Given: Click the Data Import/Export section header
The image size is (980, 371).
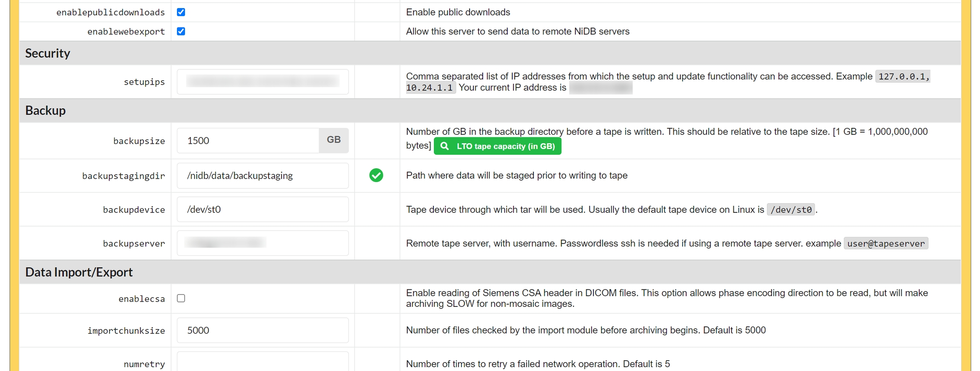Looking at the screenshot, I should point(79,272).
